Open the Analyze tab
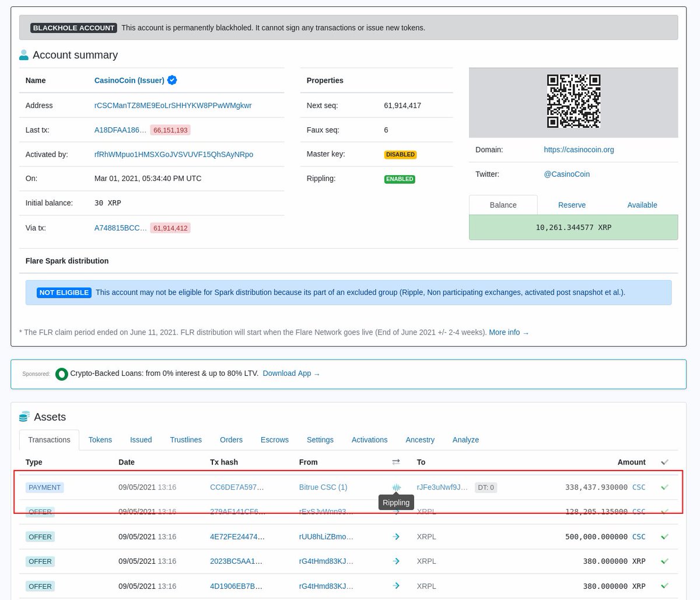700x600 pixels. (466, 439)
